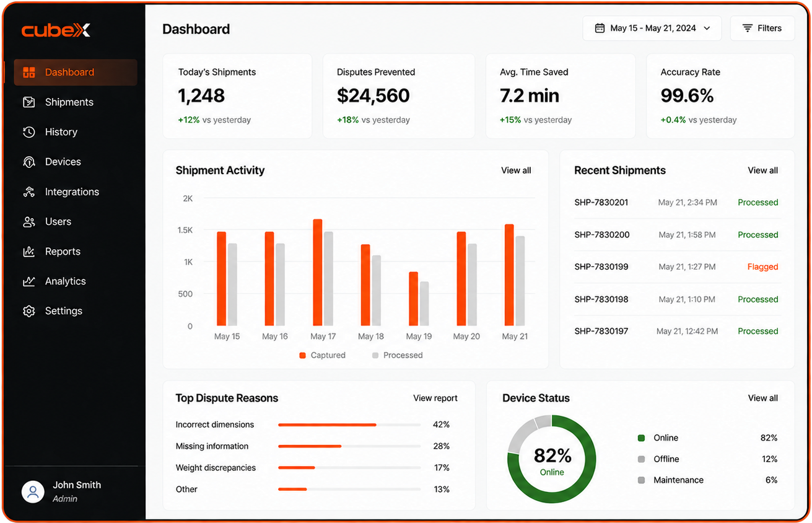Click the Online green legend swatch
Viewport: 812px width, 523px height.
pos(641,438)
